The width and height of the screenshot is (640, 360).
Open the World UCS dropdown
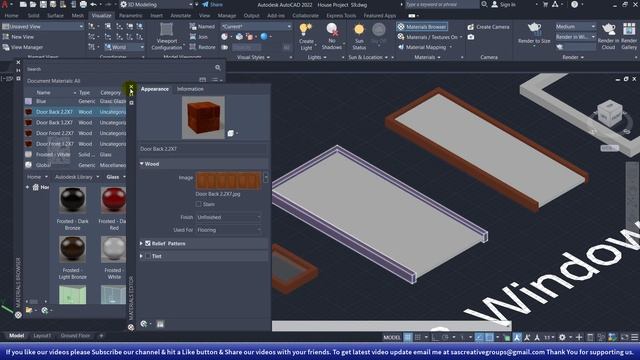[124, 47]
